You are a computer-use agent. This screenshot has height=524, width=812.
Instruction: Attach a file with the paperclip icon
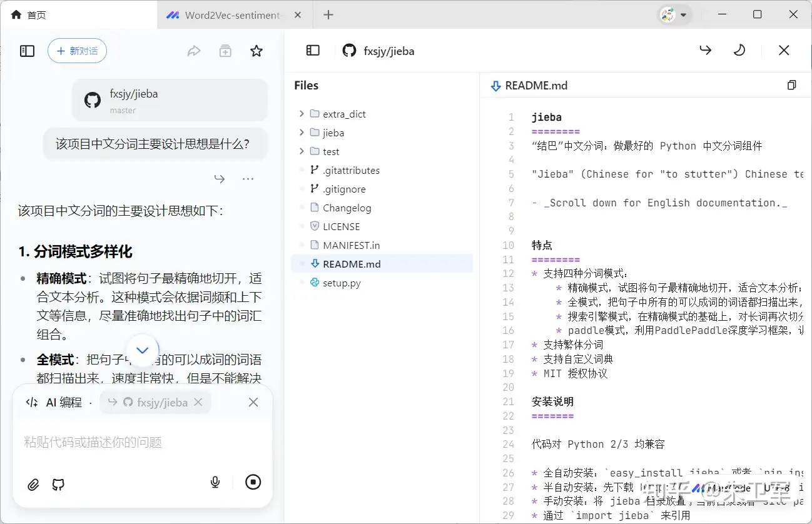click(x=33, y=484)
